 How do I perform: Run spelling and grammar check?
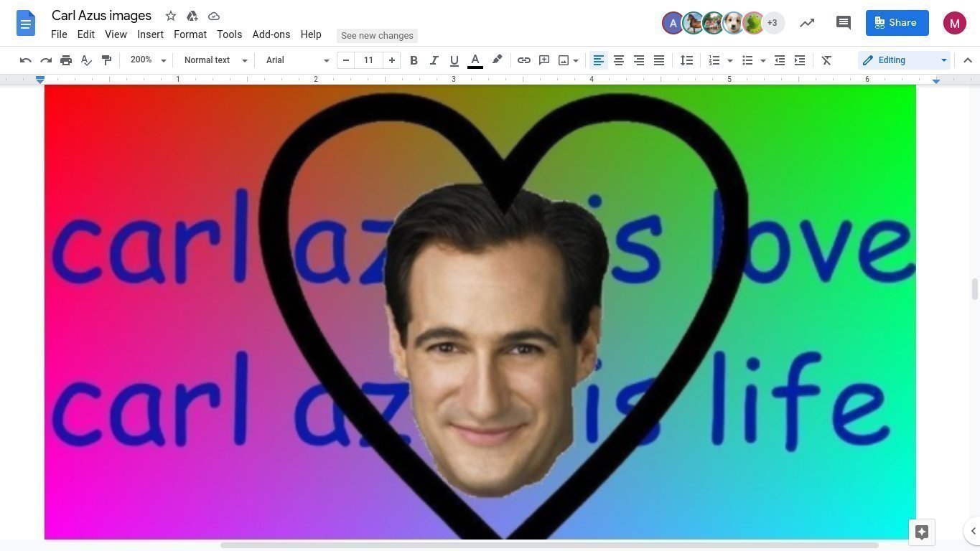tap(86, 60)
